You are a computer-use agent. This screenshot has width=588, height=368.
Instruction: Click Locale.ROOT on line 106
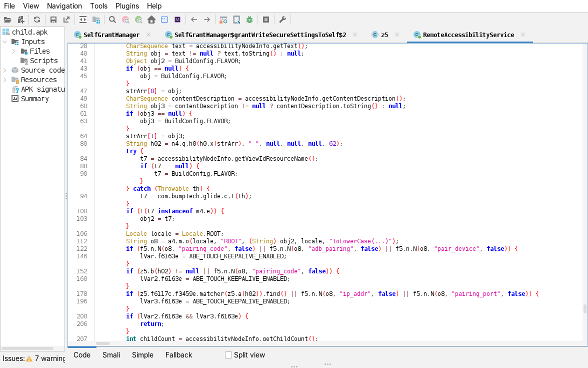tap(202, 233)
